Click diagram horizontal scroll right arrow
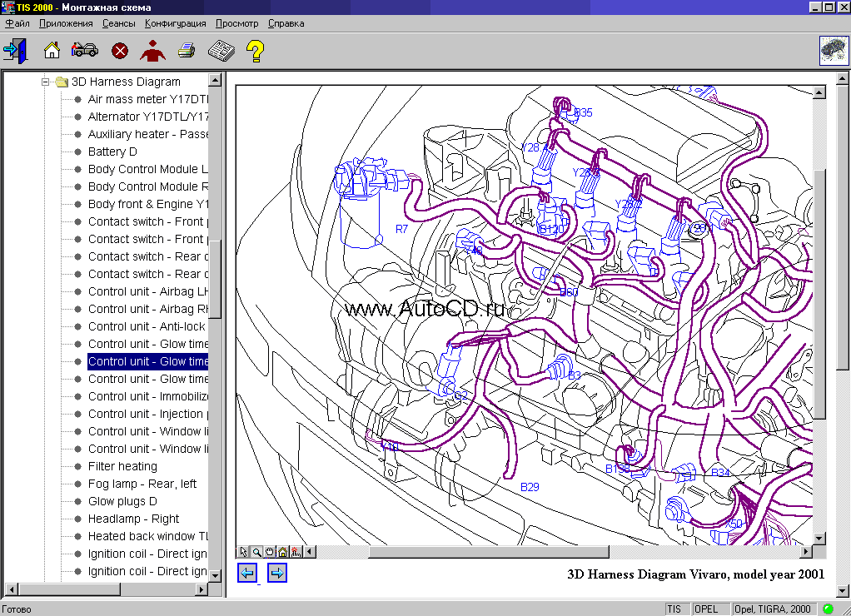This screenshot has height=616, width=851. 807,552
